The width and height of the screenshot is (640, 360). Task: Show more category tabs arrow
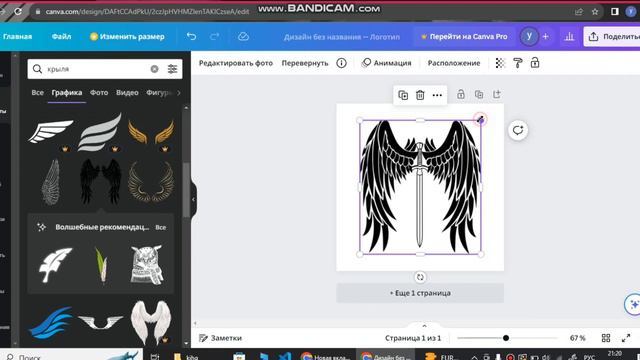point(178,93)
